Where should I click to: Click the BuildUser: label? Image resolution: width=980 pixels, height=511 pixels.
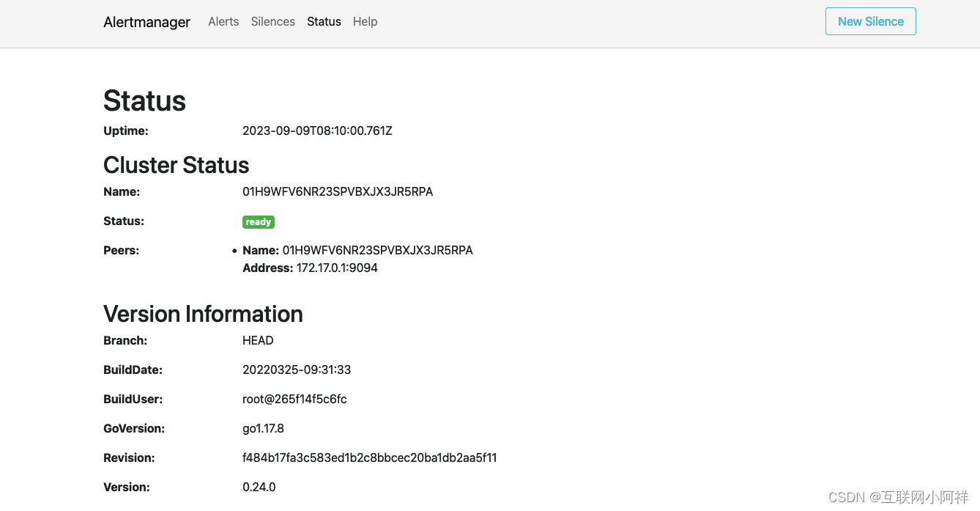click(x=133, y=400)
